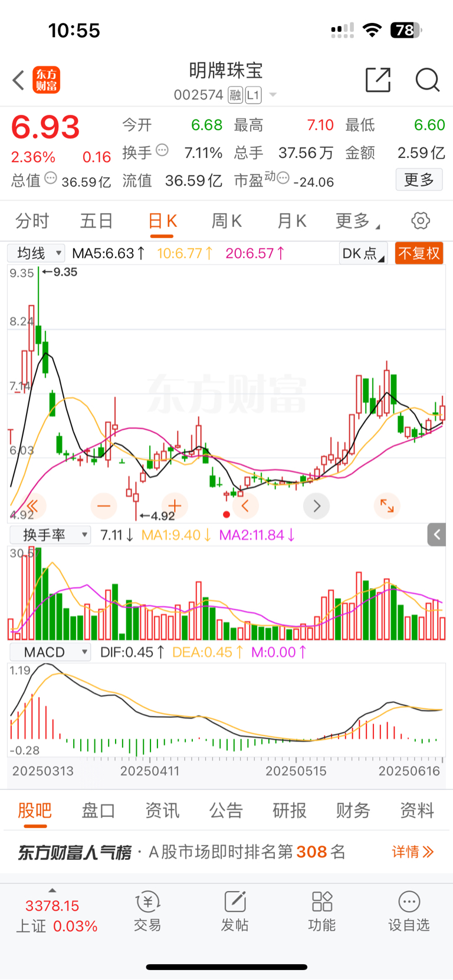Tap the date label 20250411
This screenshot has width=453, height=980.
(150, 771)
